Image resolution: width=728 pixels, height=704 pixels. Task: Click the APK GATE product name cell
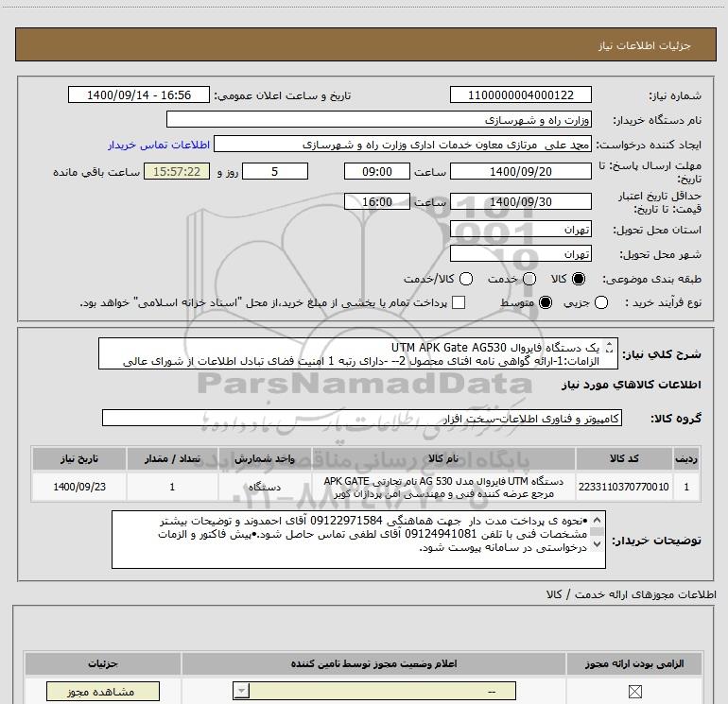click(443, 487)
